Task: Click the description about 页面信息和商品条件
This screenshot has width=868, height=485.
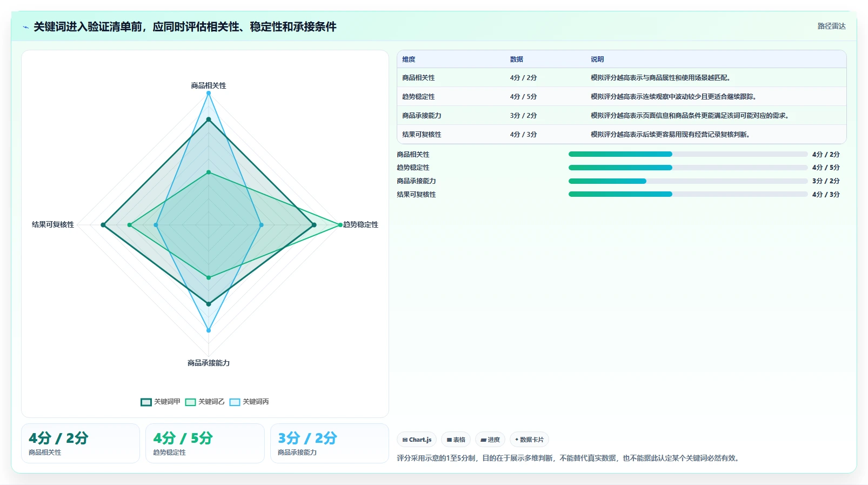Action: pyautogui.click(x=691, y=116)
